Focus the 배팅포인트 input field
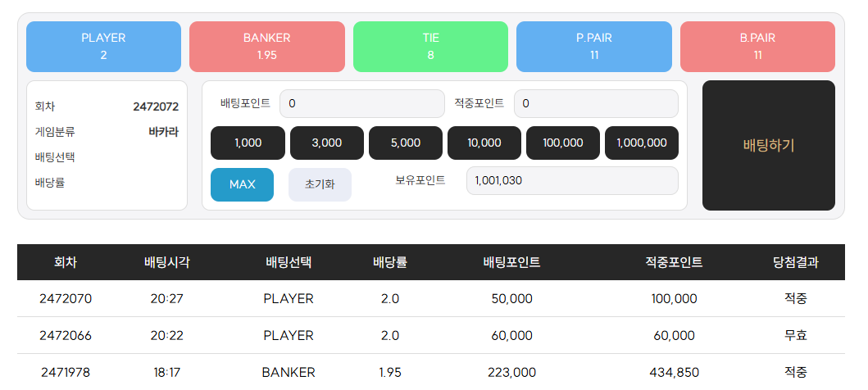This screenshot has height=390, width=868. pos(362,103)
